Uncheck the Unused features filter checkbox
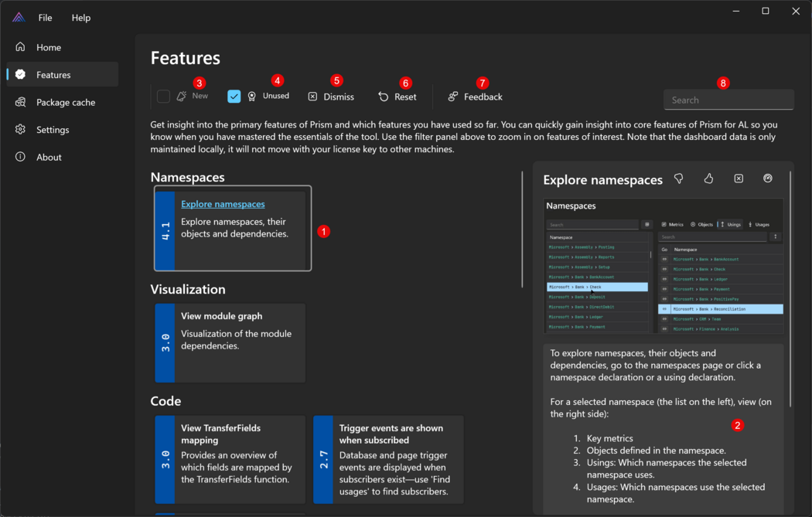Viewport: 812px width, 517px height. [234, 97]
